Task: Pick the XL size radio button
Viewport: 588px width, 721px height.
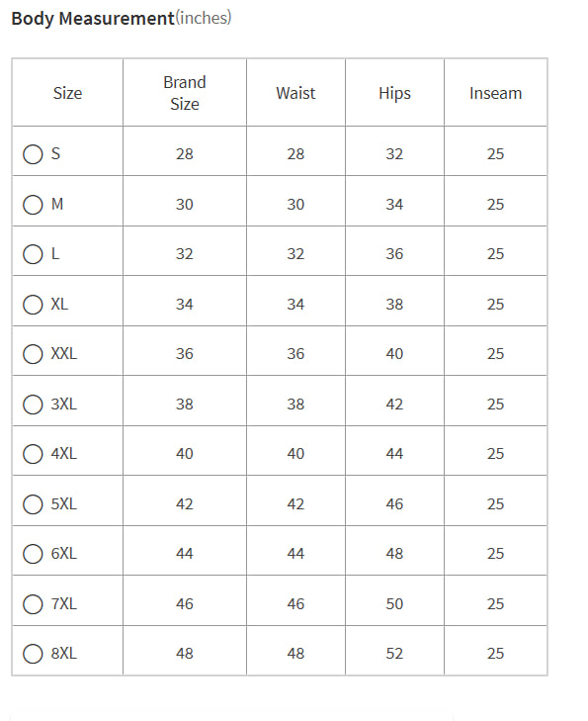Action: [33, 304]
